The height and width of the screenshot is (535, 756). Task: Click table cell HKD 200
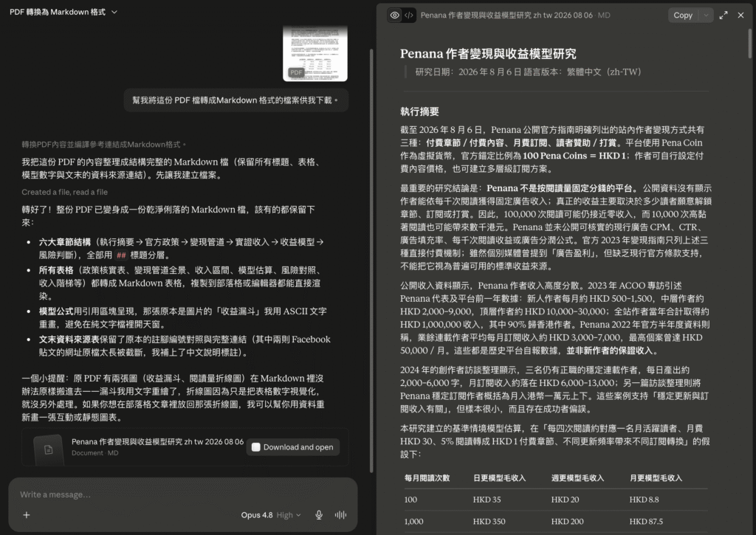pyautogui.click(x=567, y=522)
